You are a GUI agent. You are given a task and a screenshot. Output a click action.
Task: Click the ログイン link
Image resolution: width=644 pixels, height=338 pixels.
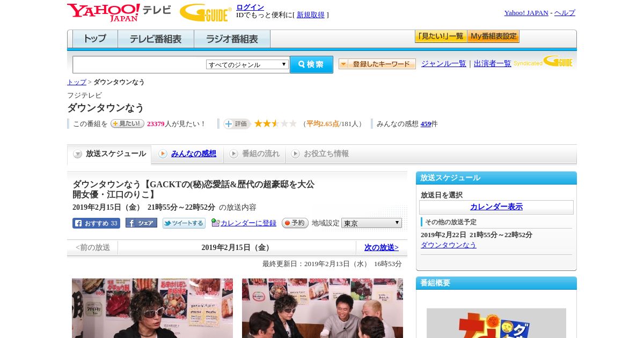250,7
